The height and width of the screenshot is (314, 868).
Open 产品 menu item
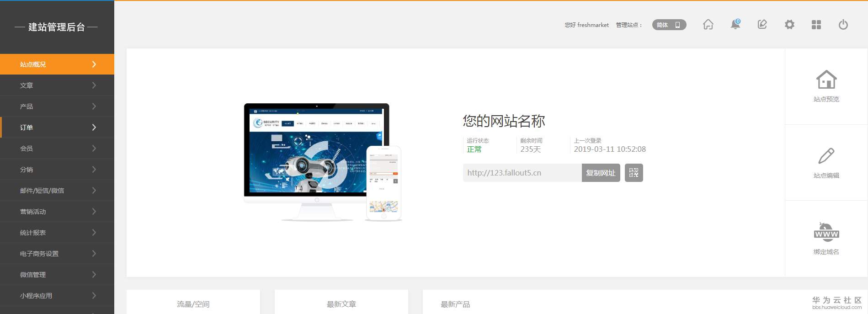57,106
